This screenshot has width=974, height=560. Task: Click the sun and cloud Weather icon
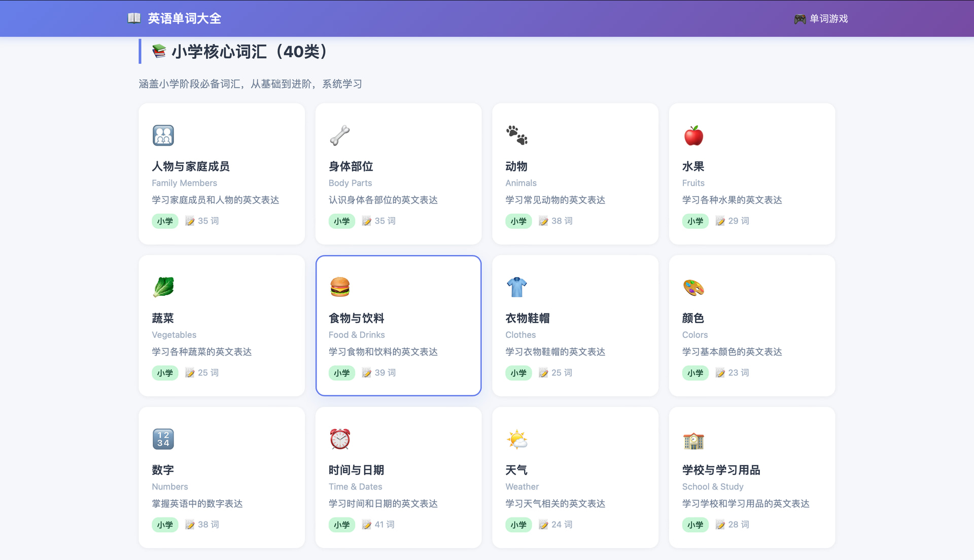[516, 439]
